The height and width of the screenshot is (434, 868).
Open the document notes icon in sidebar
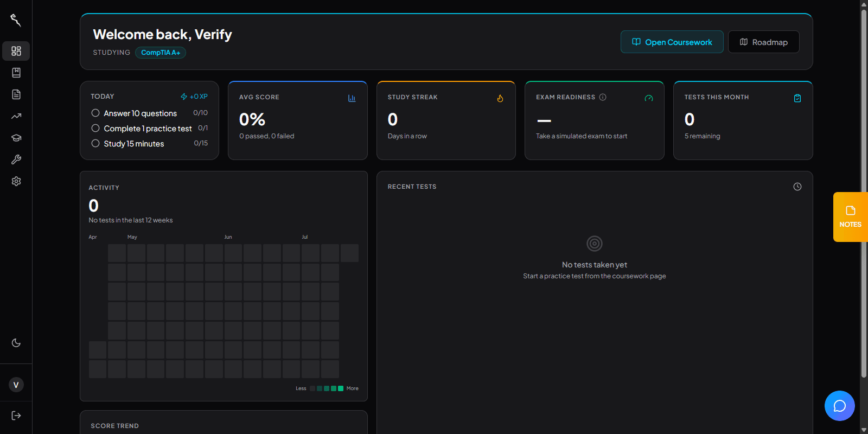[16, 94]
